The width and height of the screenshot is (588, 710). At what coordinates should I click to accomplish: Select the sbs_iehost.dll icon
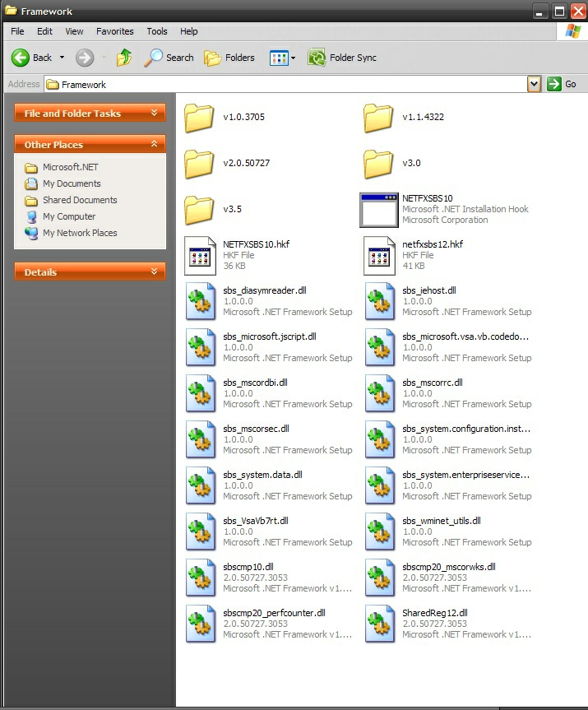pos(379,302)
